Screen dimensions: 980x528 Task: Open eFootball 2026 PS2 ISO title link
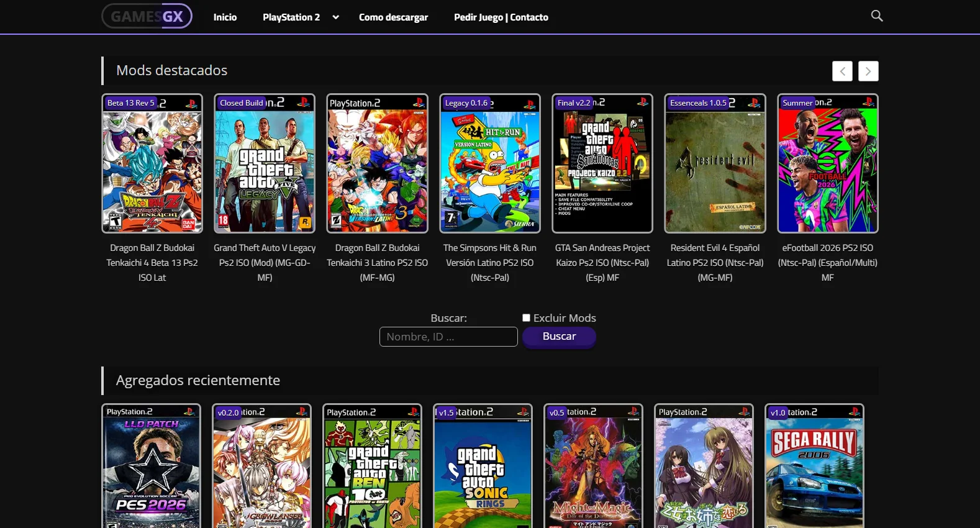828,263
